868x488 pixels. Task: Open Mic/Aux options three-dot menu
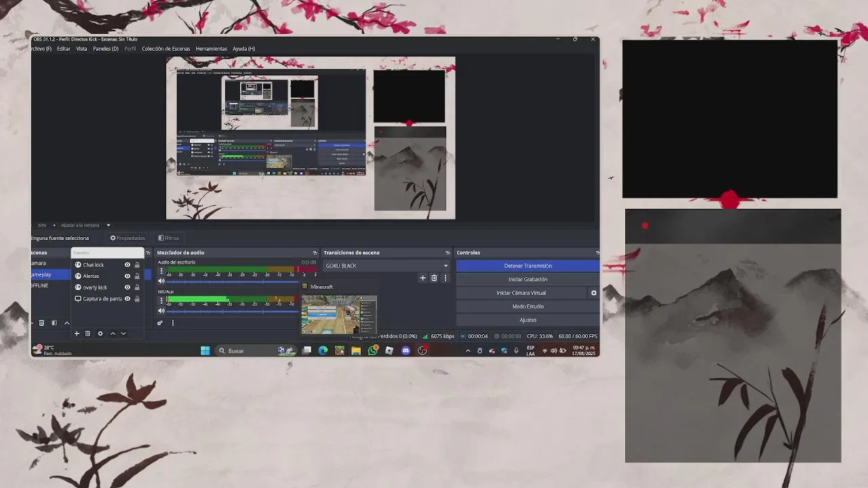tap(161, 300)
